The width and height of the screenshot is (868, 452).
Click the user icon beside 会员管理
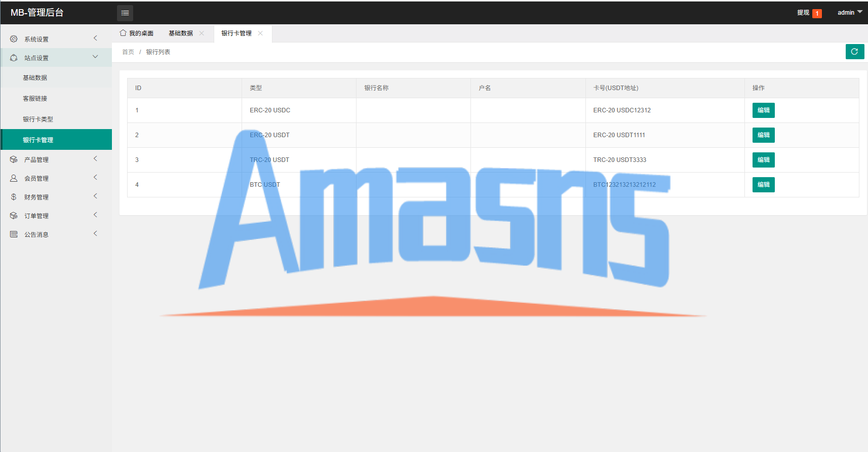14,178
